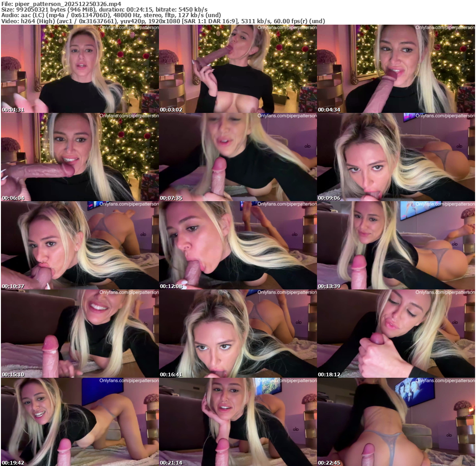Viewport: 476px width, 466px height.
Task: Select the thumbnail stamped 00:06:04
Action: click(x=80, y=157)
